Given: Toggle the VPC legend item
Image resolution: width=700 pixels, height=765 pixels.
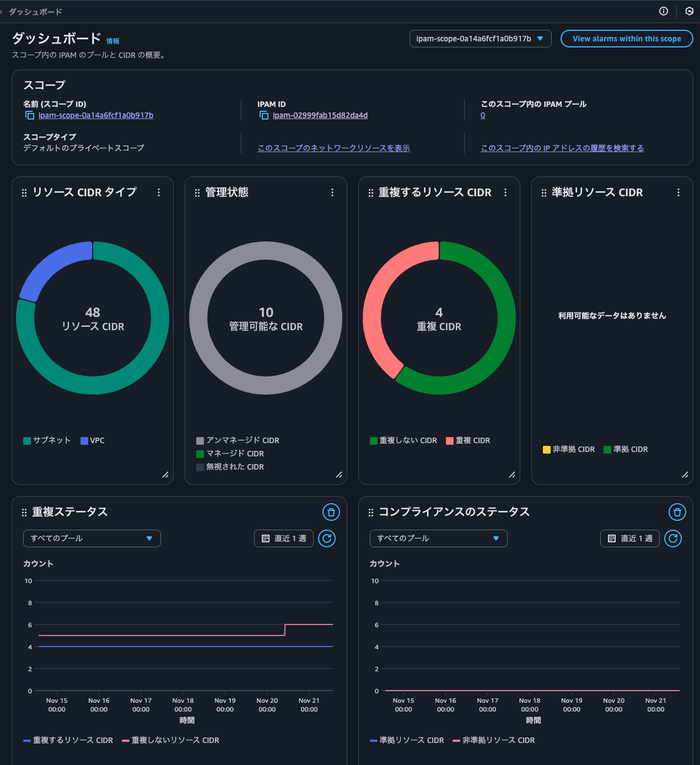Looking at the screenshot, I should click(x=93, y=440).
